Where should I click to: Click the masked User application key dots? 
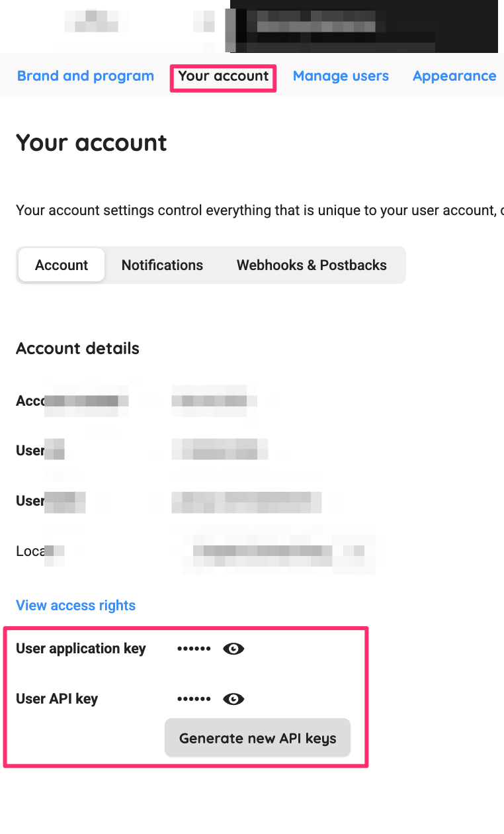click(x=194, y=649)
